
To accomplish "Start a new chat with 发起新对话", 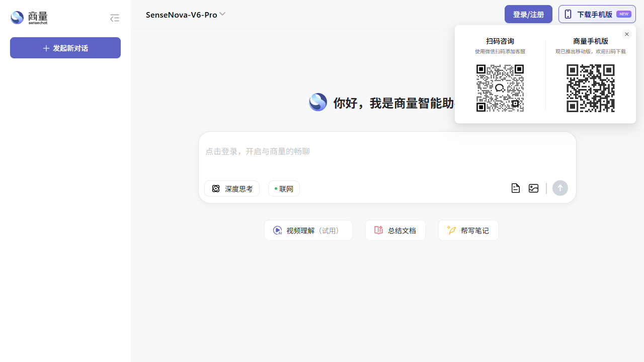I will (65, 48).
